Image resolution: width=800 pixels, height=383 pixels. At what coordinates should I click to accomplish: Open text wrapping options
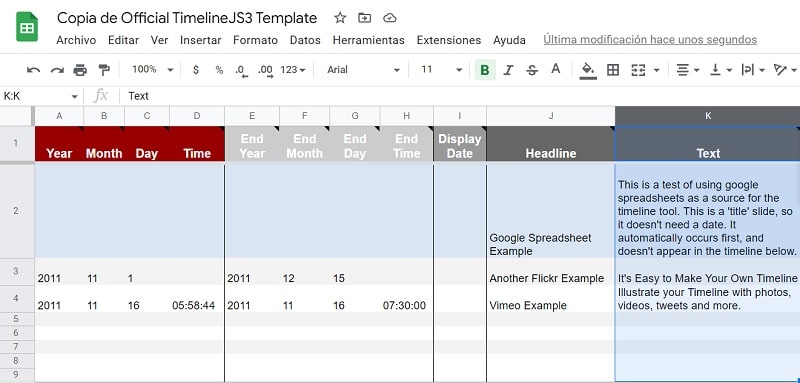point(753,70)
